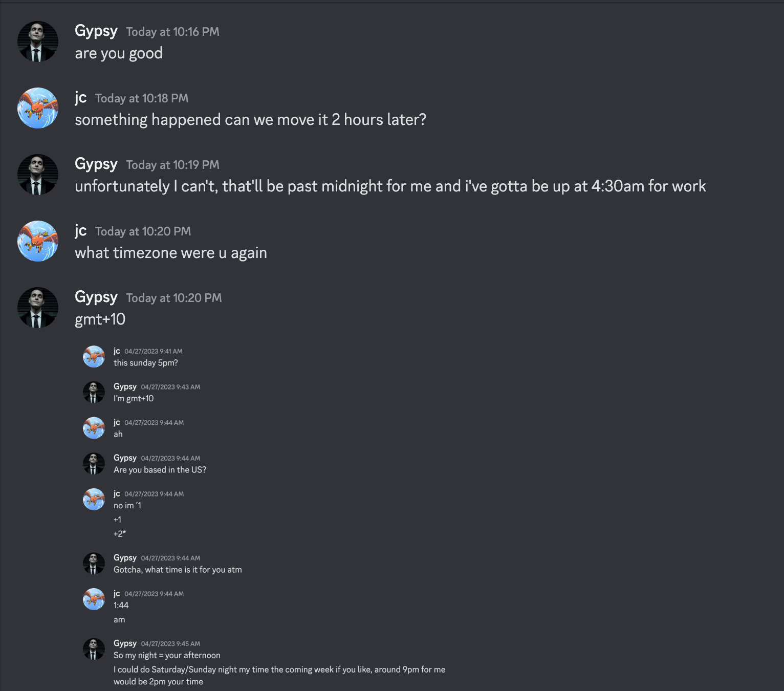Select jc's avatar by "what timezone were u again"
Image resolution: width=784 pixels, height=691 pixels.
(x=38, y=241)
